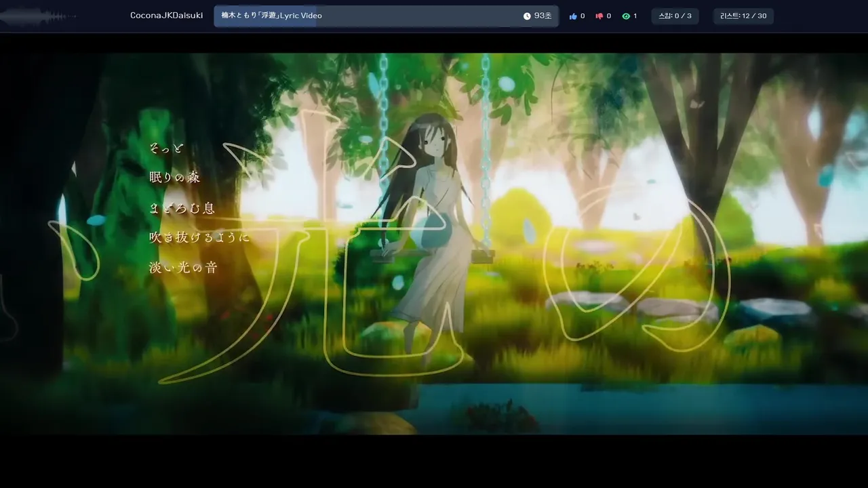
Task: Click the lyric line 吹き抜けるように in the video
Action: (199, 237)
